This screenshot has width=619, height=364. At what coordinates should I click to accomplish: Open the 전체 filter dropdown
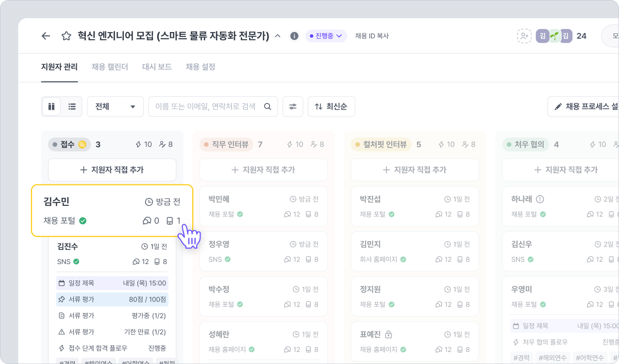click(116, 106)
